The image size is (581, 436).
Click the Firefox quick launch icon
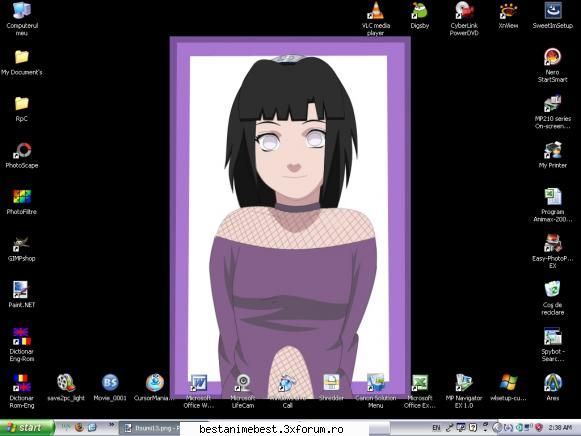click(79, 427)
